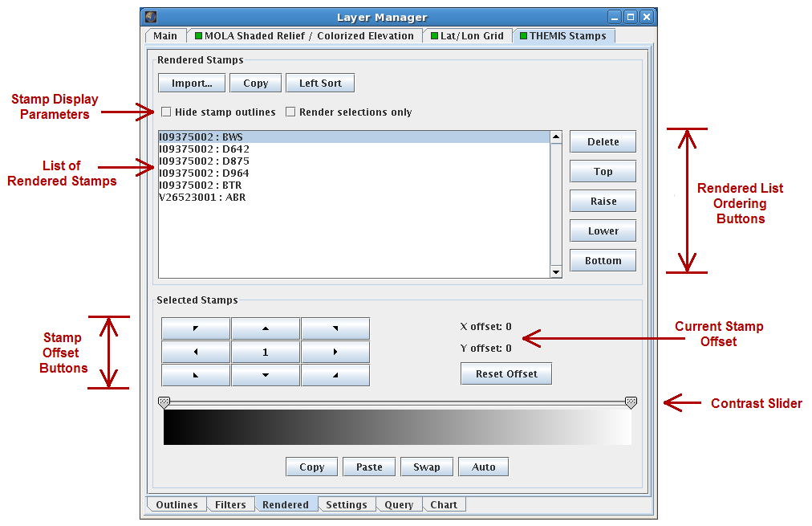Enable the 'Hide stamp outlines' checkbox

click(x=166, y=112)
